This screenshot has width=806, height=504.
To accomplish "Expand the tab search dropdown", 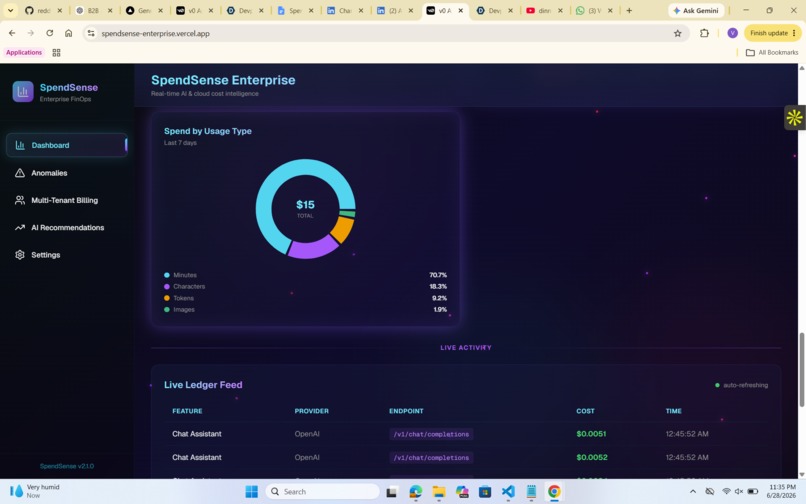I will pos(10,10).
